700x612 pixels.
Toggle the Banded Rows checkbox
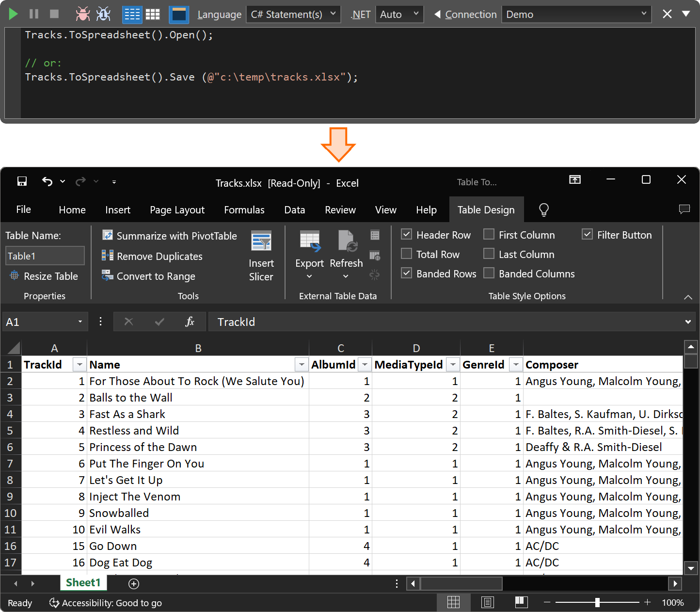tap(407, 274)
